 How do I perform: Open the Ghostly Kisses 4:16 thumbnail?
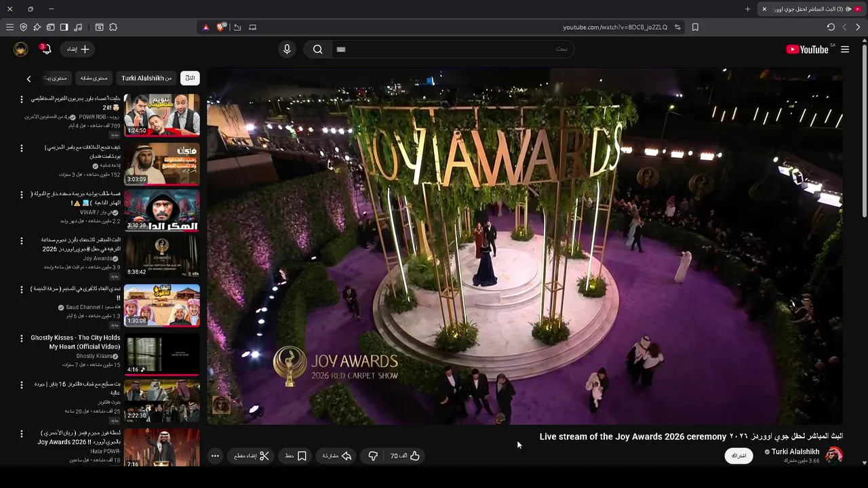coord(162,354)
